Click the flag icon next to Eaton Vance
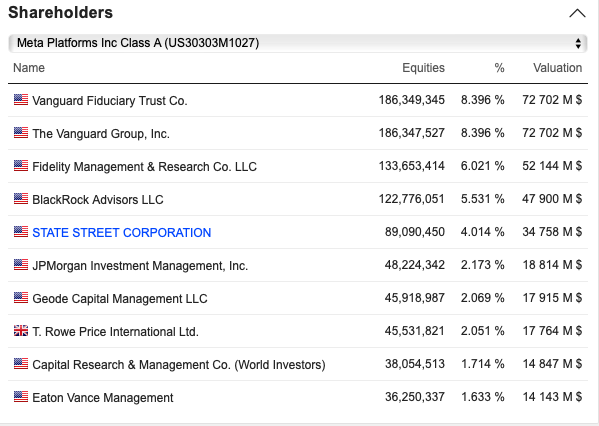 21,397
